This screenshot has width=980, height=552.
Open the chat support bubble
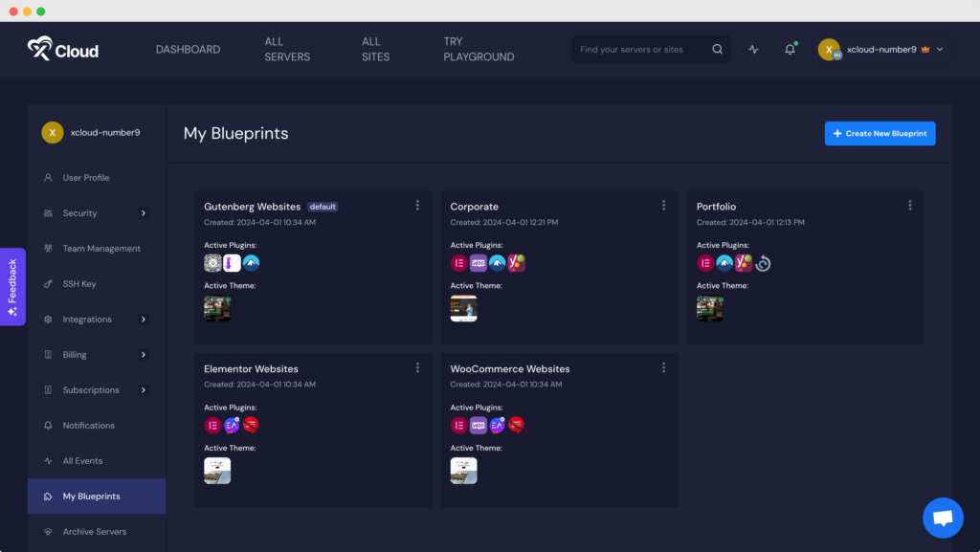[x=943, y=518]
